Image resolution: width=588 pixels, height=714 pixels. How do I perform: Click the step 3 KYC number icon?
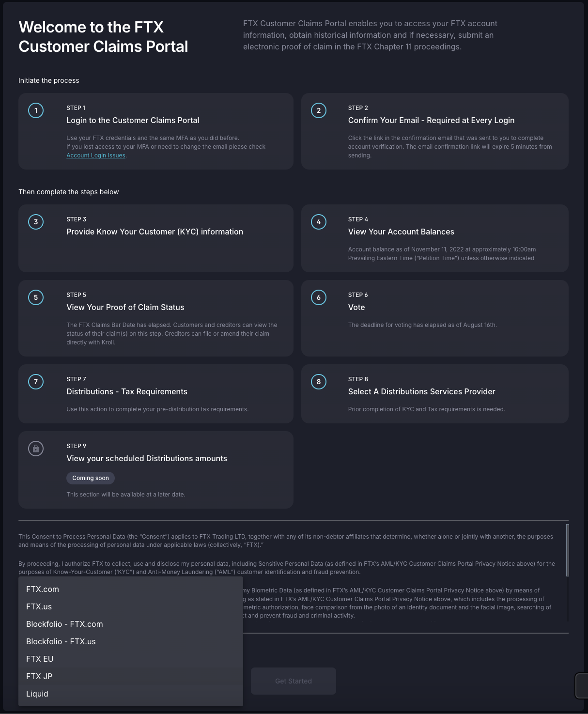click(x=36, y=222)
